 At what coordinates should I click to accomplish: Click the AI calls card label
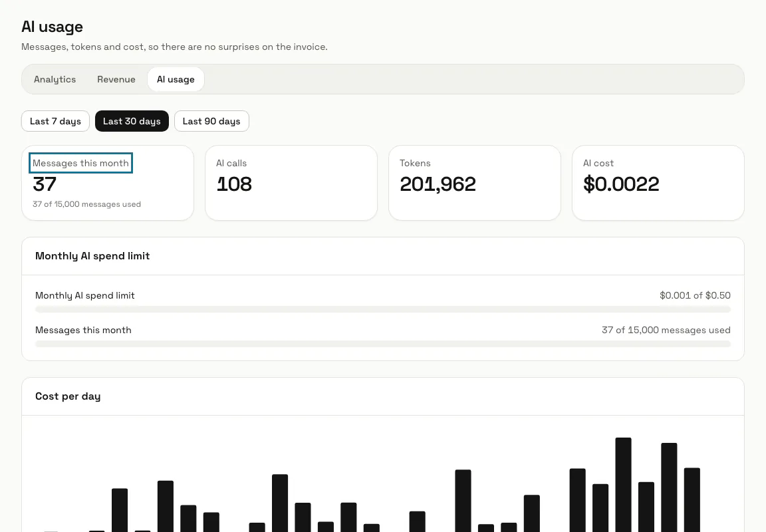pyautogui.click(x=231, y=163)
